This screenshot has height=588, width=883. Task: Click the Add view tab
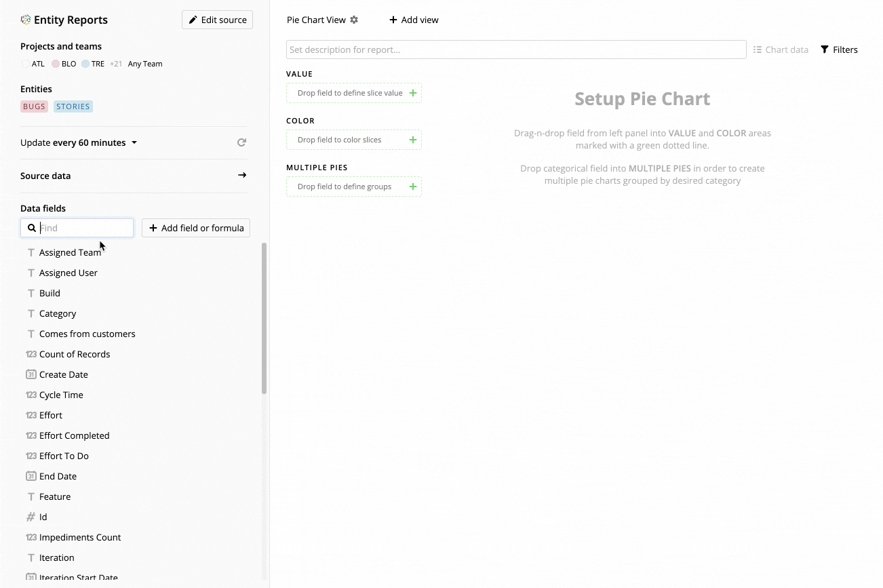pyautogui.click(x=414, y=20)
